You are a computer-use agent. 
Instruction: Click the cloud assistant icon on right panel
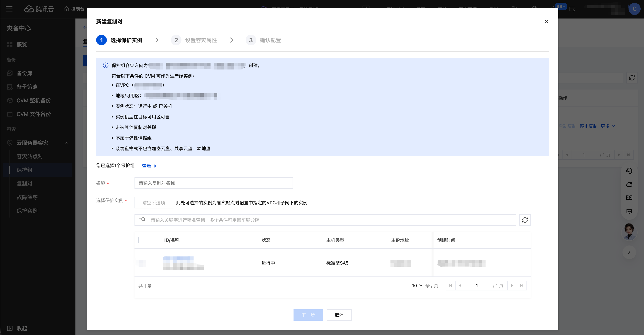(629, 184)
